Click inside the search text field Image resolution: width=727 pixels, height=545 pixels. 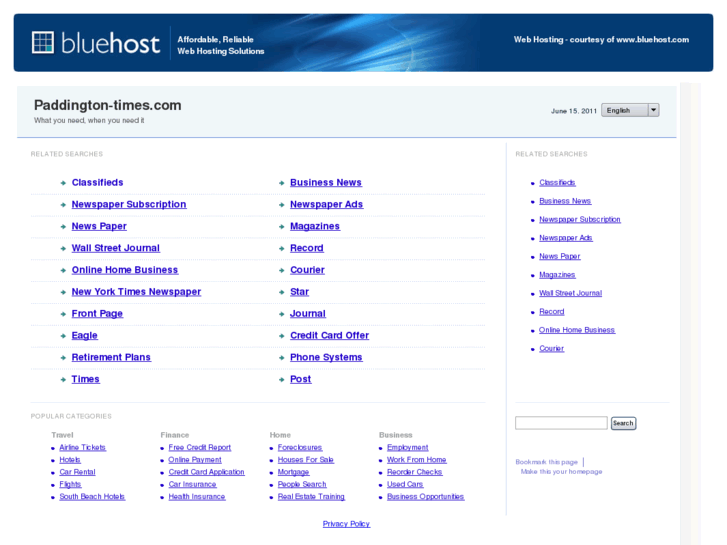click(561, 423)
